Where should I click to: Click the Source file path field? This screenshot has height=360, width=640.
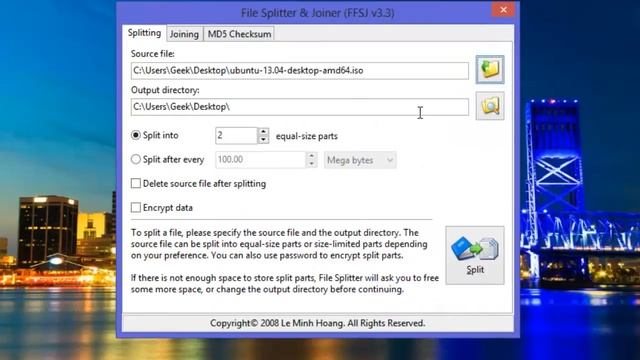coord(300,71)
